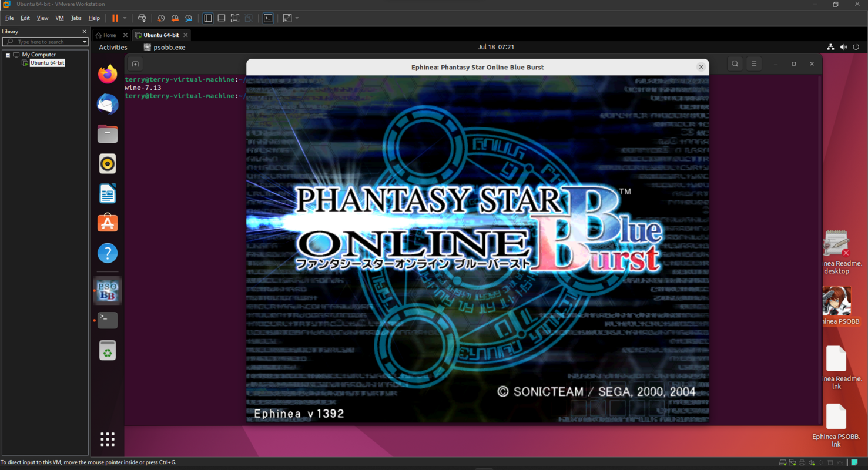The width and height of the screenshot is (868, 470).
Task: Open LibreOffice Writer from the dock
Action: [x=108, y=193]
